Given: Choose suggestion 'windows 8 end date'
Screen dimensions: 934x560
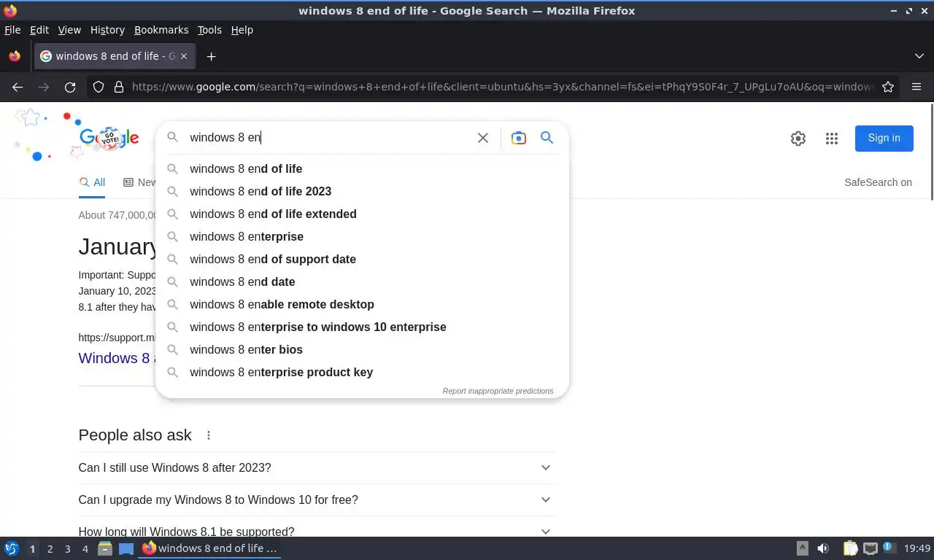Looking at the screenshot, I should tap(362, 281).
